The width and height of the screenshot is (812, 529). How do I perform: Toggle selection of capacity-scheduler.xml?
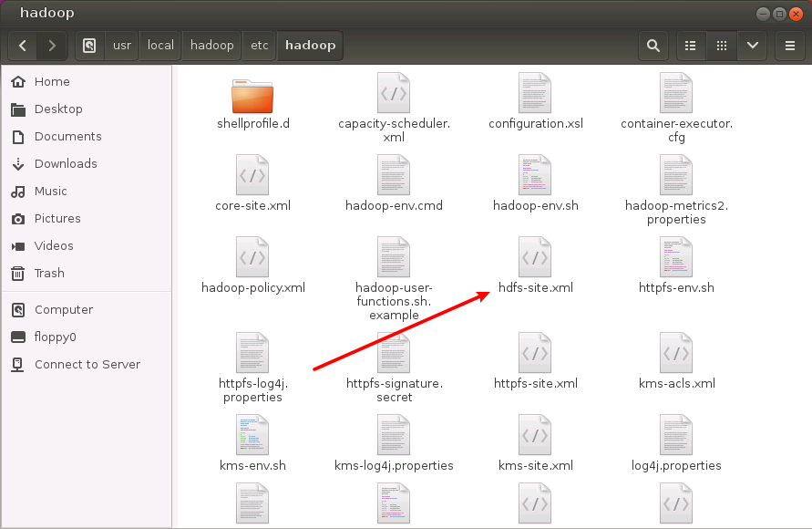(x=394, y=96)
